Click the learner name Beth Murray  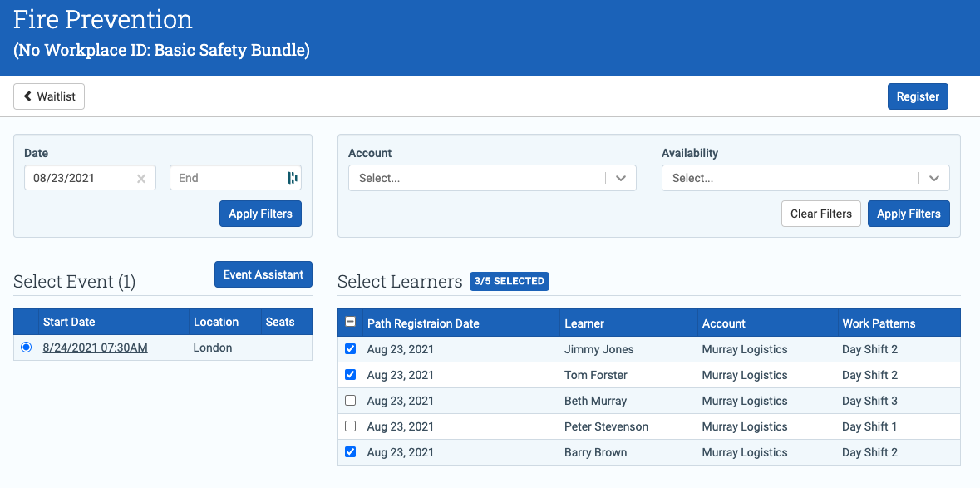tap(595, 401)
